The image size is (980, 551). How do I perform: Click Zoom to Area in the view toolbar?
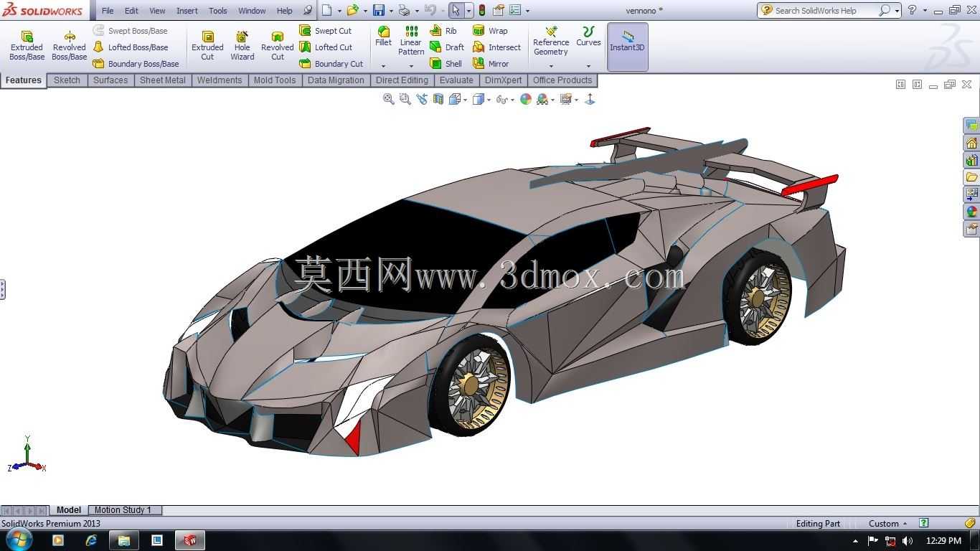click(x=405, y=100)
